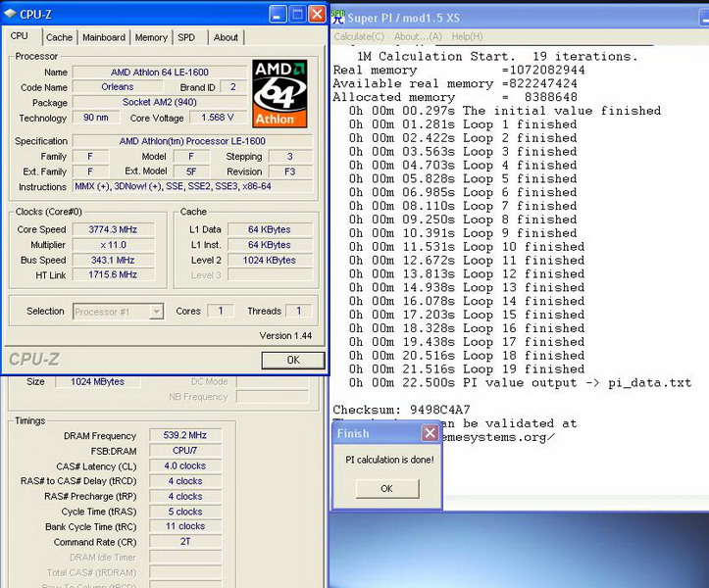This screenshot has height=588, width=709.
Task: Minimize the CPU-Z window
Action: [278, 15]
